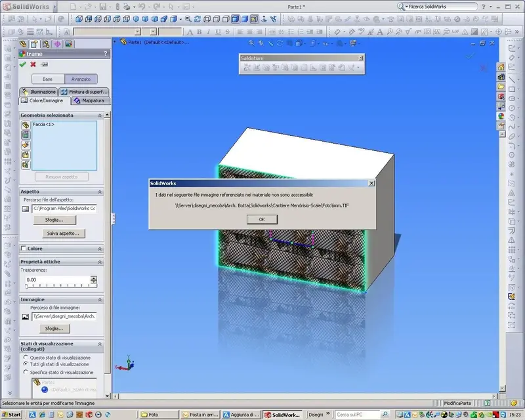The height and width of the screenshot is (420, 525).
Task: Expand the Colore section chevron
Action: [100, 249]
